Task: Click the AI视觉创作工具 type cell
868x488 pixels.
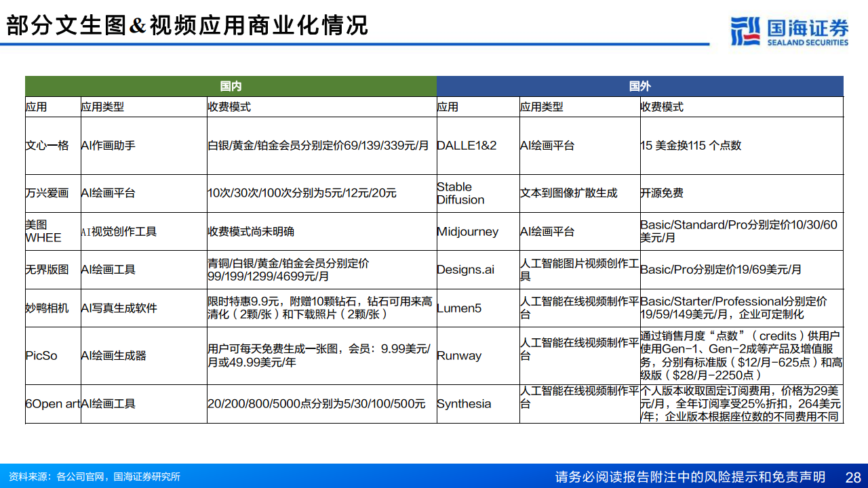Action: [x=144, y=231]
